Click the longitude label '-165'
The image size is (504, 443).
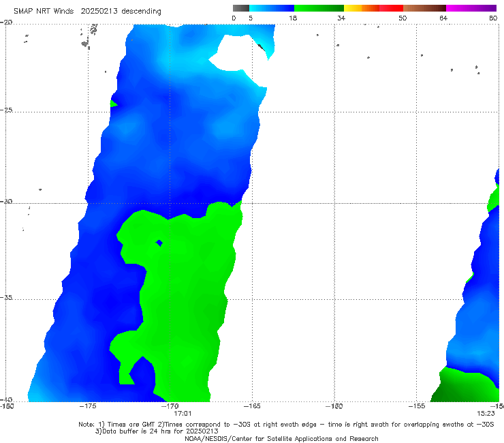coord(252,406)
